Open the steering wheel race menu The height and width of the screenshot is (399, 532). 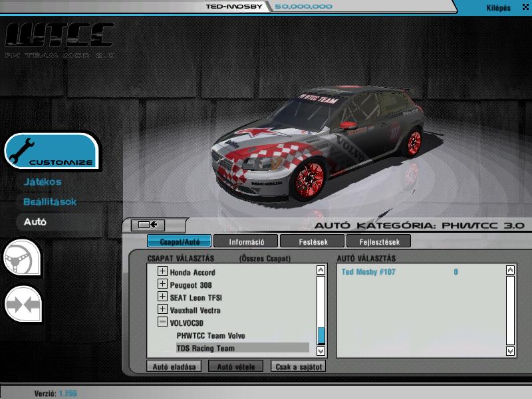click(22, 257)
